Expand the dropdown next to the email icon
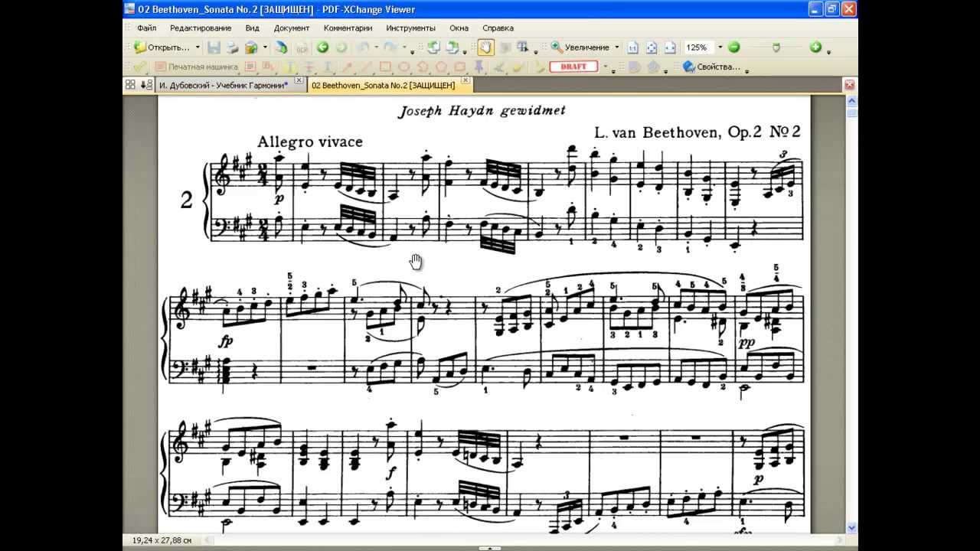 265,47
